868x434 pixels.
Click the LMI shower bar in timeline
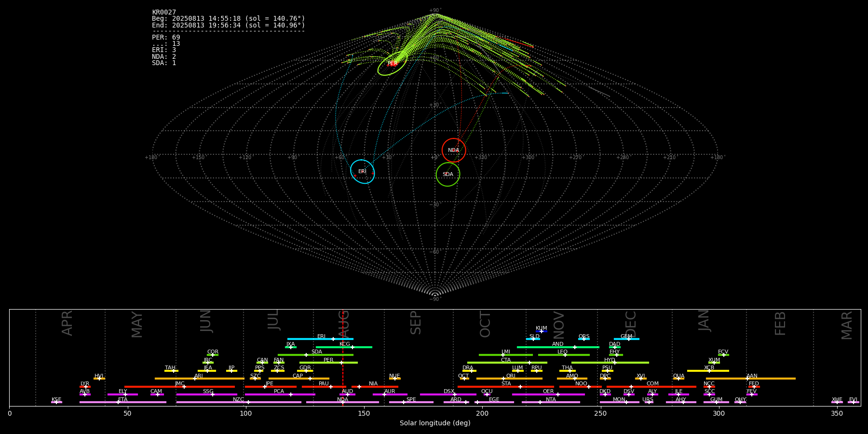coord(506,355)
